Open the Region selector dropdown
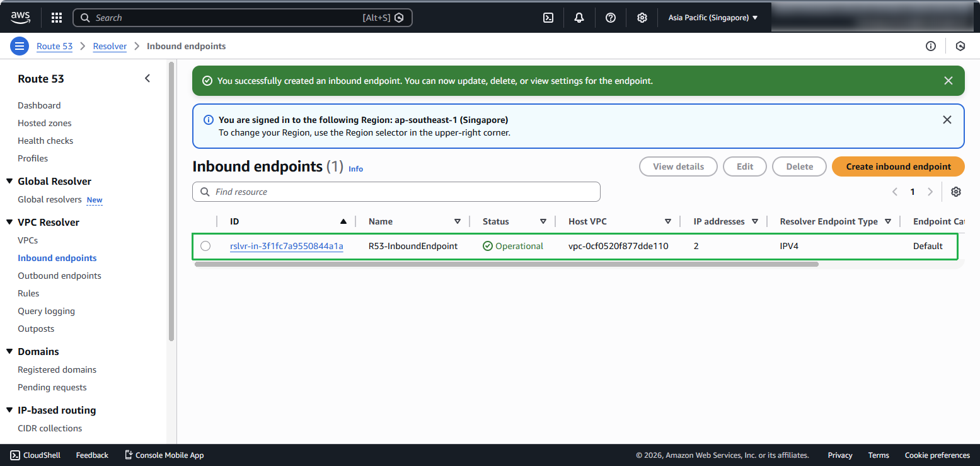Screen dimensions: 980x466 click(x=713, y=18)
